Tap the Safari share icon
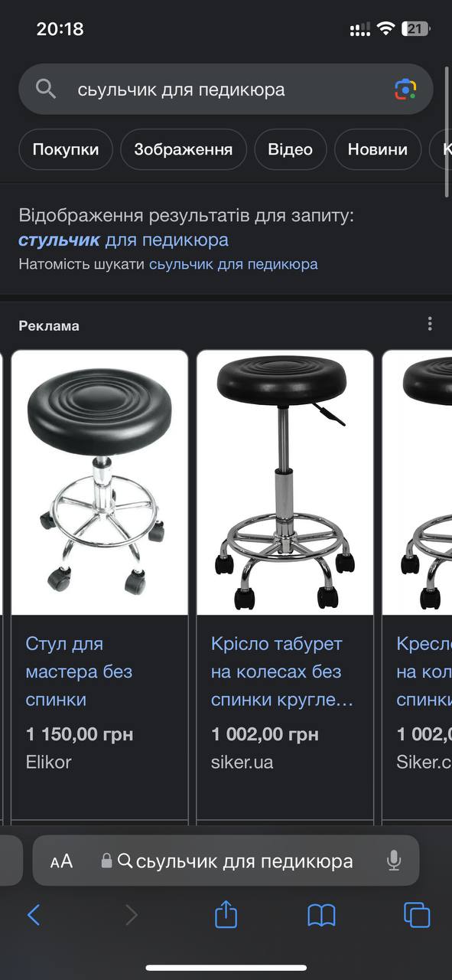The image size is (452, 980). point(226,914)
